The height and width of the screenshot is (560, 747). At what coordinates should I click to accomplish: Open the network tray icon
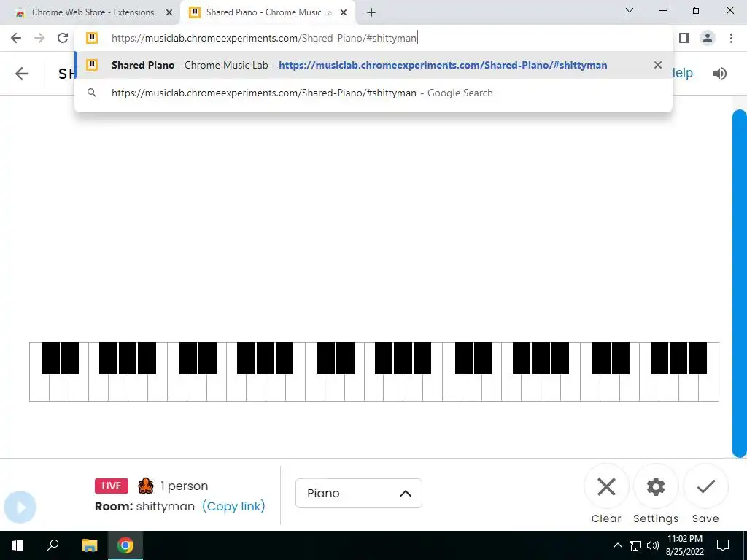click(x=635, y=545)
